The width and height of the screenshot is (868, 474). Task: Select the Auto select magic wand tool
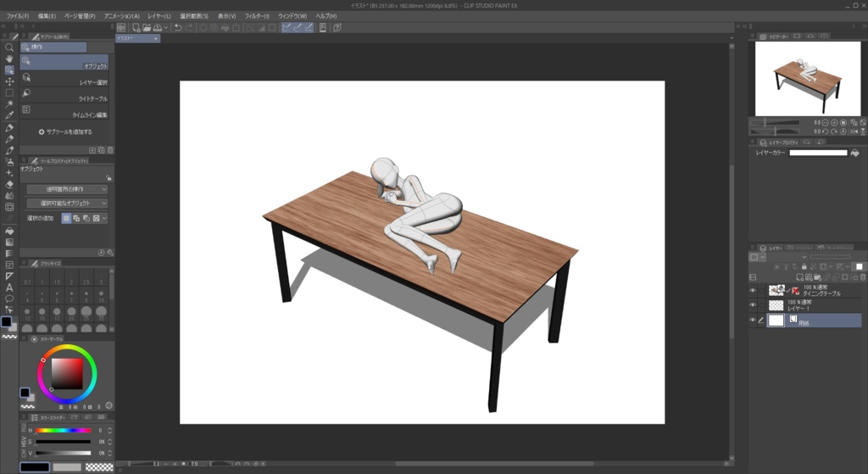click(9, 103)
